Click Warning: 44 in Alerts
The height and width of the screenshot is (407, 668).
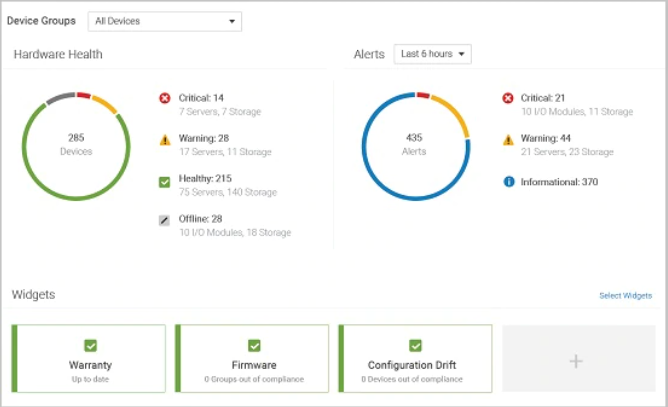coord(546,138)
